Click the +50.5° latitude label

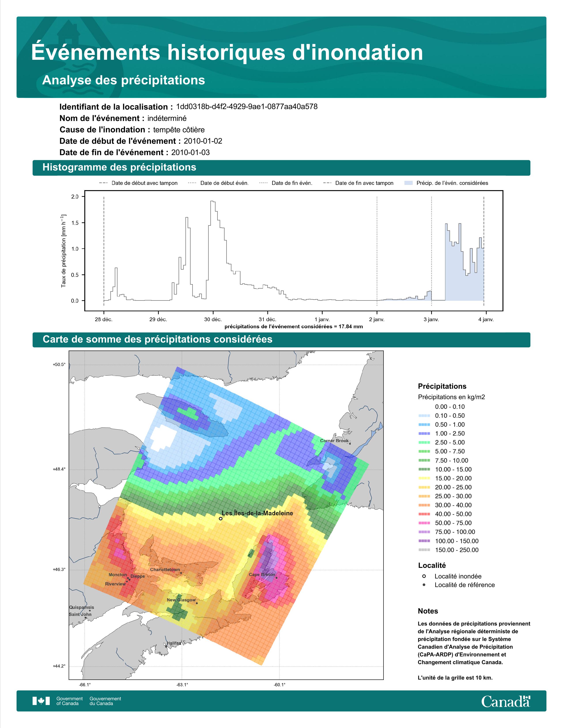(x=59, y=365)
